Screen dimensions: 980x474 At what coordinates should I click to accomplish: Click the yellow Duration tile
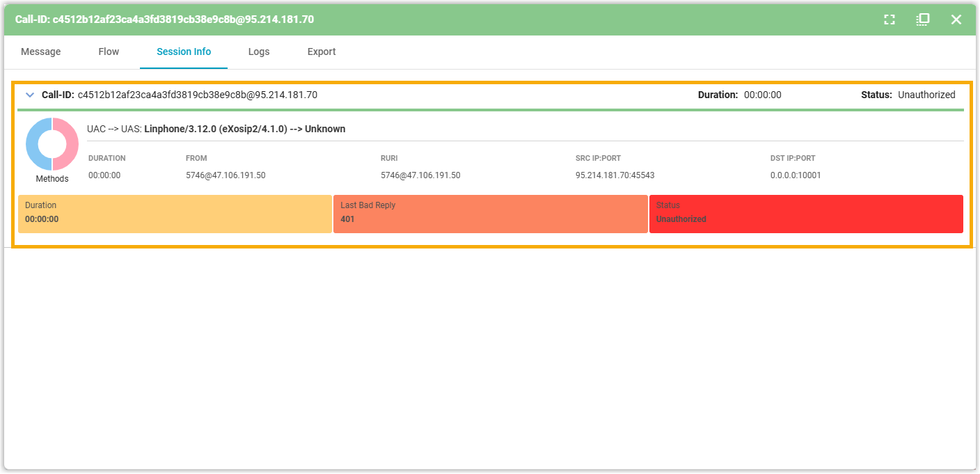(175, 214)
